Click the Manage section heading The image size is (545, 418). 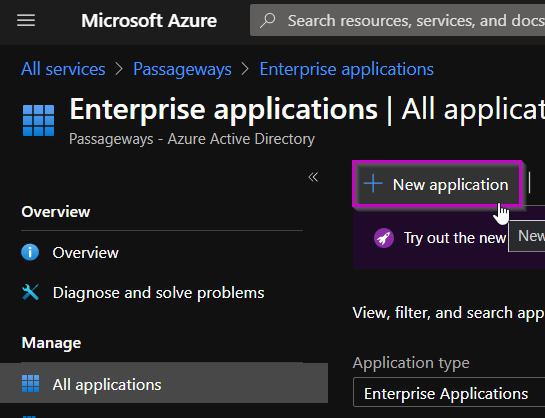(51, 343)
